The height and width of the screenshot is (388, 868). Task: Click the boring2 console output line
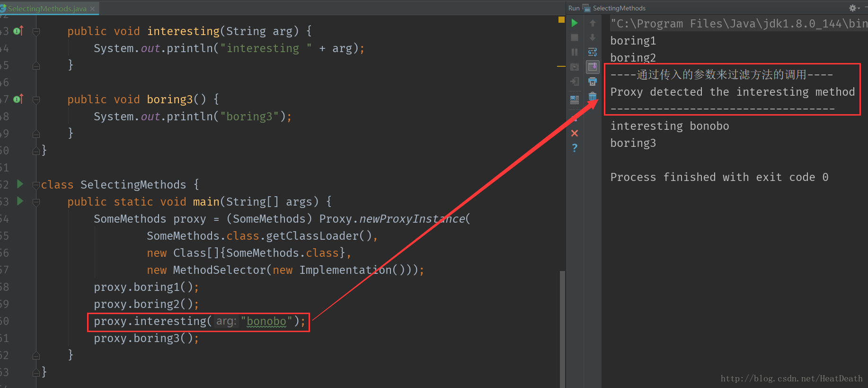(x=633, y=58)
